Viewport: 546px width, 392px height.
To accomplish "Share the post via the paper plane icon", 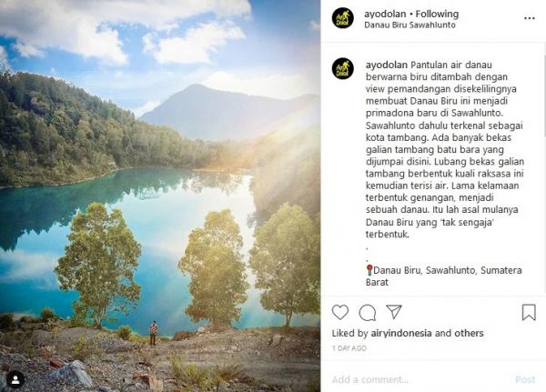I will 394,312.
